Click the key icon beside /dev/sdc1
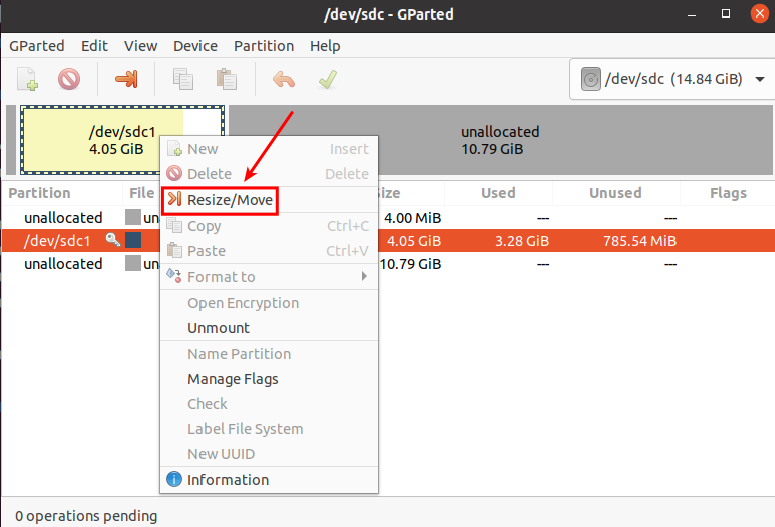 pos(113,240)
